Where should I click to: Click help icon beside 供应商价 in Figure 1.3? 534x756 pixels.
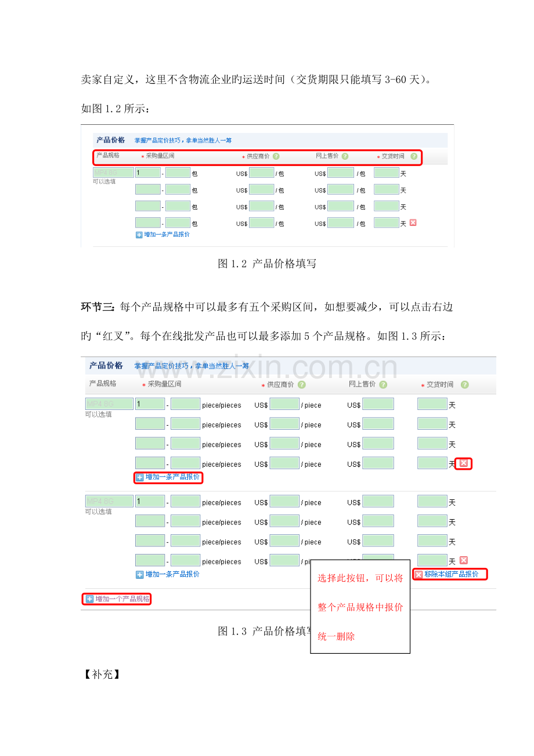pos(302,384)
